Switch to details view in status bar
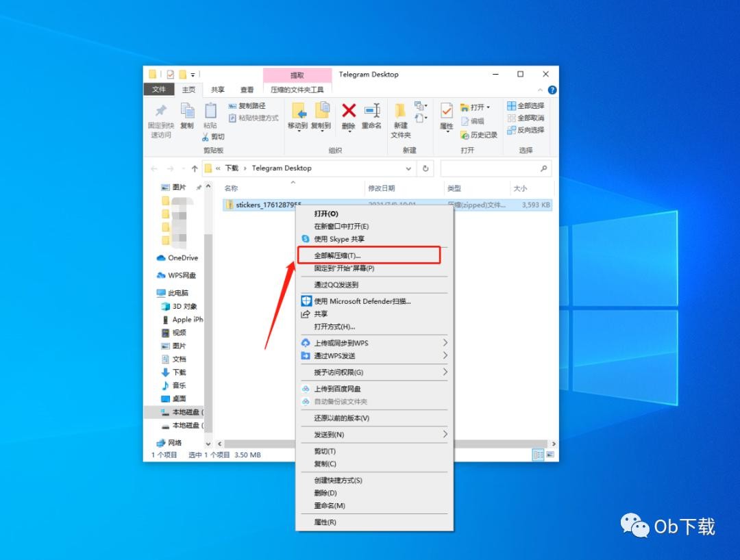Viewport: 740px width, 560px height. 539,455
